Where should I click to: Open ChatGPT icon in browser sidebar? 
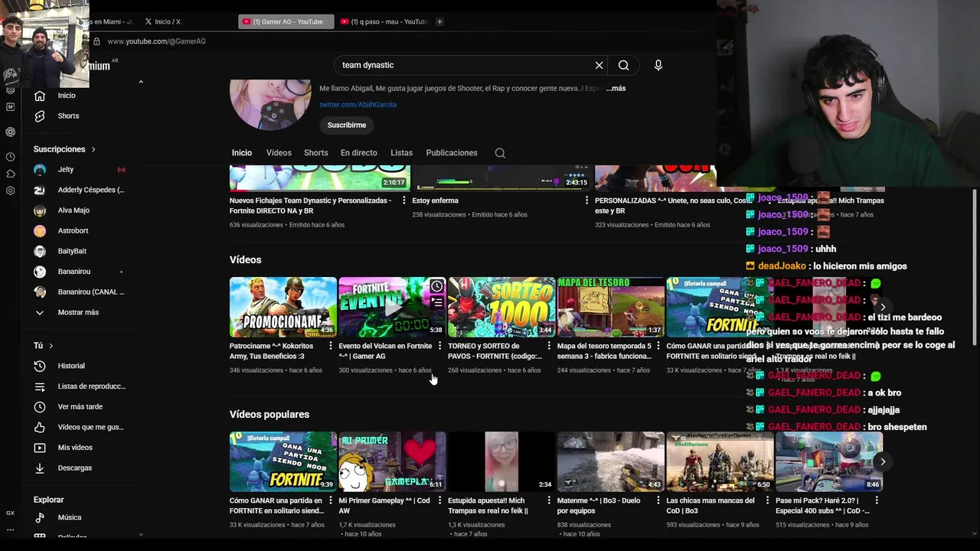click(10, 132)
